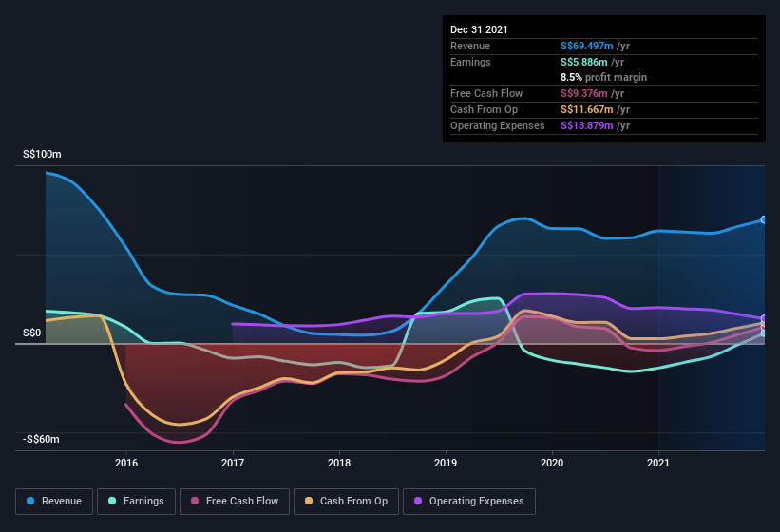This screenshot has height=532, width=780.
Task: Click the 2020 x-axis label
Action: click(x=552, y=463)
